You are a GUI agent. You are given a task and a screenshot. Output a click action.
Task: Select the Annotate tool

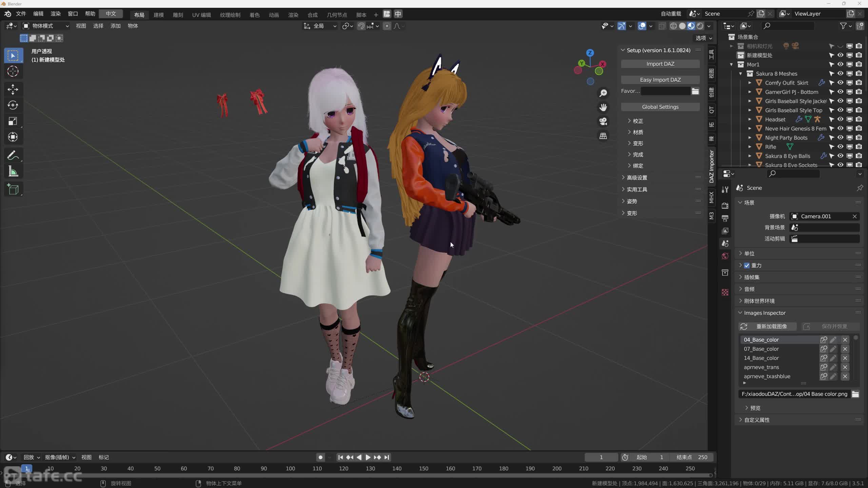click(x=13, y=156)
